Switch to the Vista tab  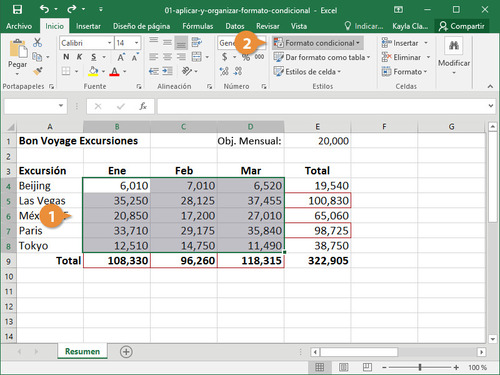tap(299, 26)
